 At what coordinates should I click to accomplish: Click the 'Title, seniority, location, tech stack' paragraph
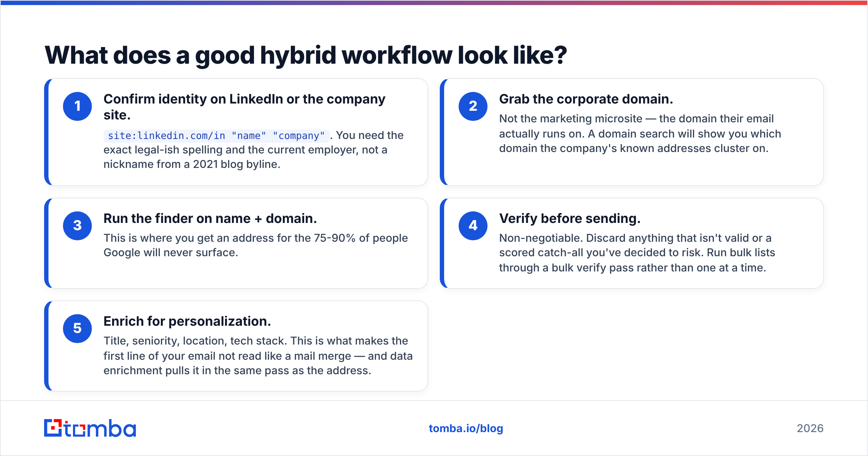[258, 355]
